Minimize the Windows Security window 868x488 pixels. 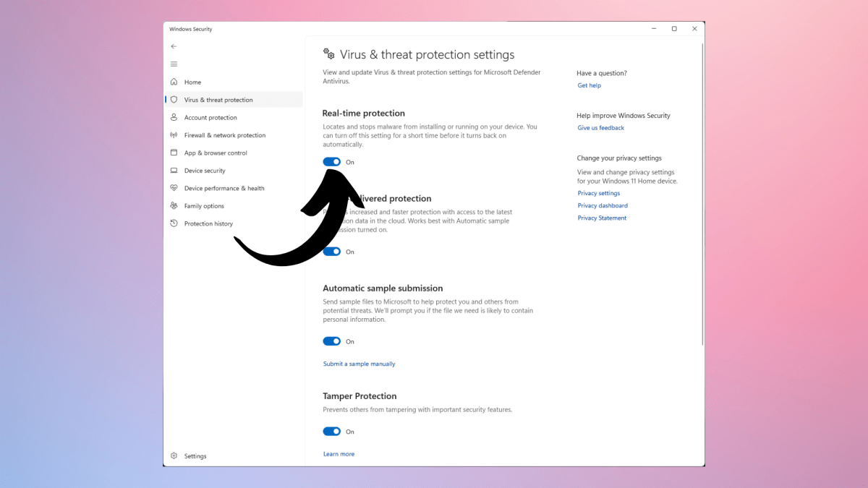[x=653, y=29]
